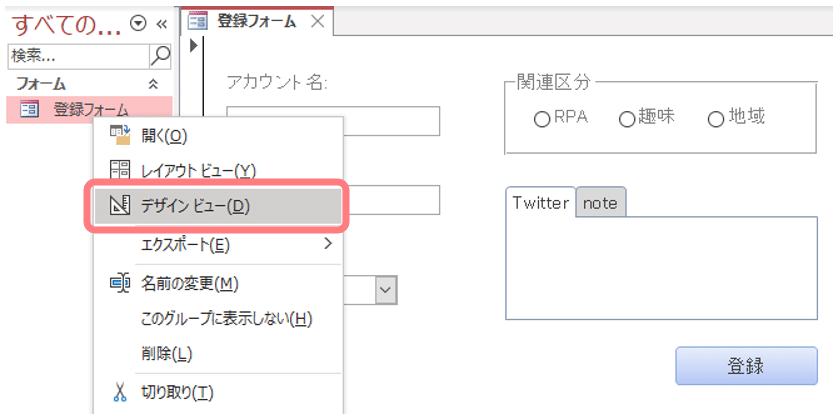Close the 登録フォーム document tab

coord(318,21)
